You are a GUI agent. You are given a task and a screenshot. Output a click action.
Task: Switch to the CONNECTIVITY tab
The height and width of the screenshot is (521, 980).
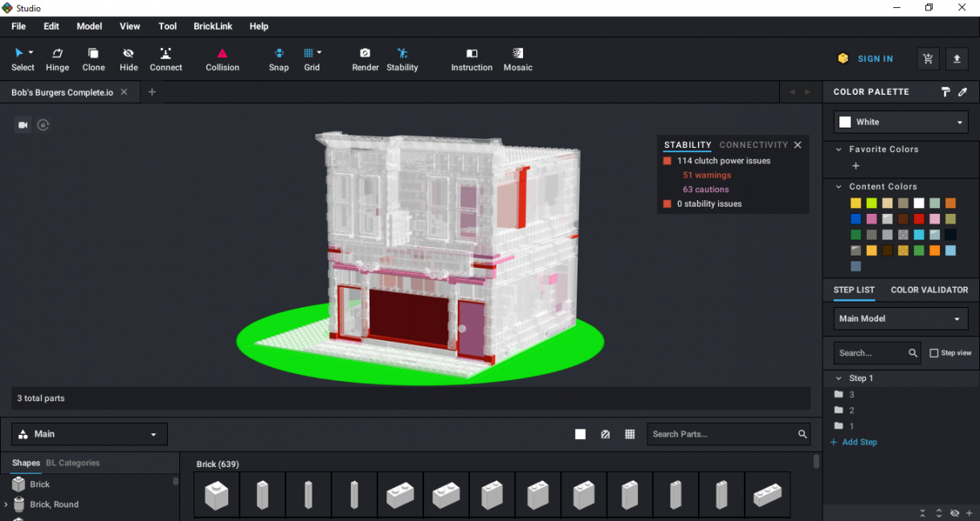pyautogui.click(x=753, y=145)
